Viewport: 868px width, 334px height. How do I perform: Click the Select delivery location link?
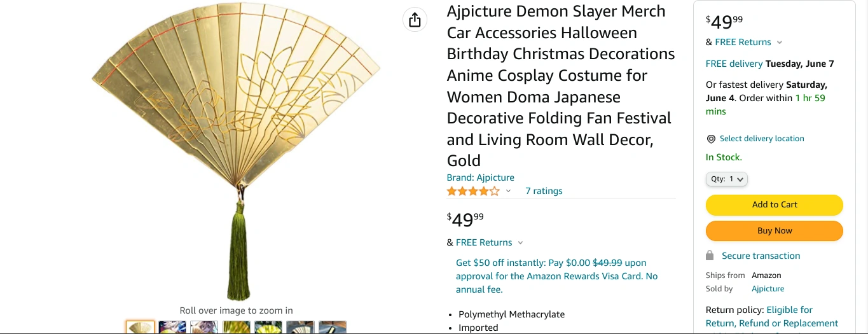(762, 139)
